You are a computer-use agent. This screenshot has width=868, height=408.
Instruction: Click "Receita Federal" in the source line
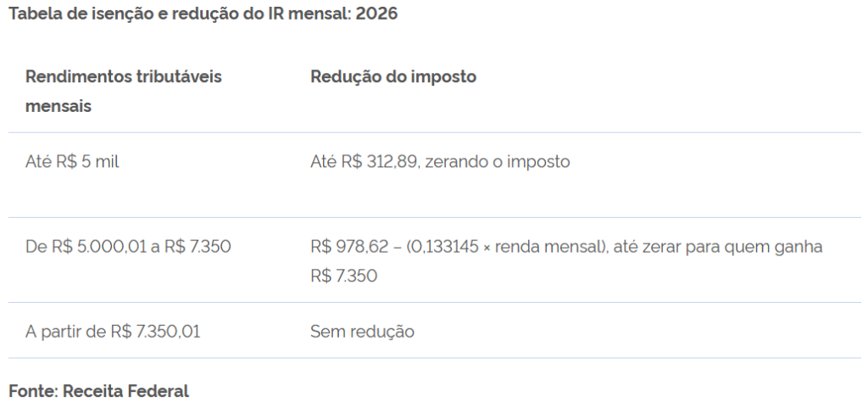tap(125, 391)
